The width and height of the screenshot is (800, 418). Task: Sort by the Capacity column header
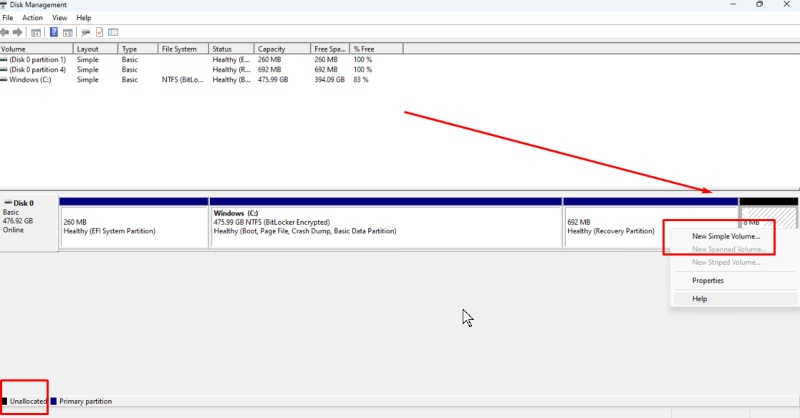[271, 48]
